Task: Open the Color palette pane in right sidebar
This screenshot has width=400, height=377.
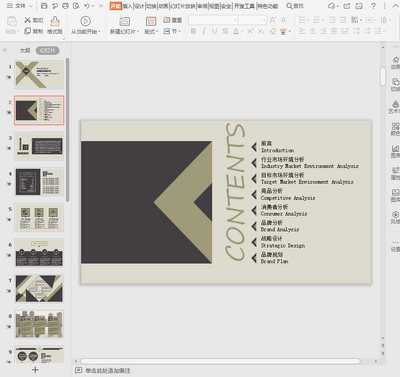Action: pos(395,129)
